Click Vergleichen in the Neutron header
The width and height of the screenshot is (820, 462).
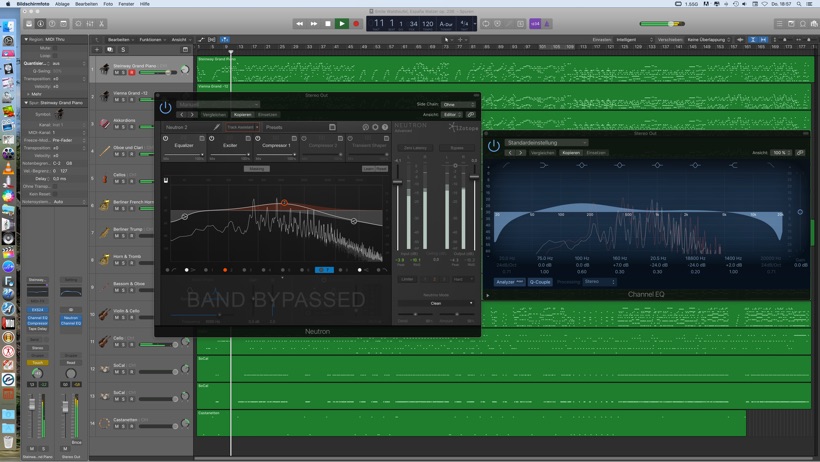214,115
